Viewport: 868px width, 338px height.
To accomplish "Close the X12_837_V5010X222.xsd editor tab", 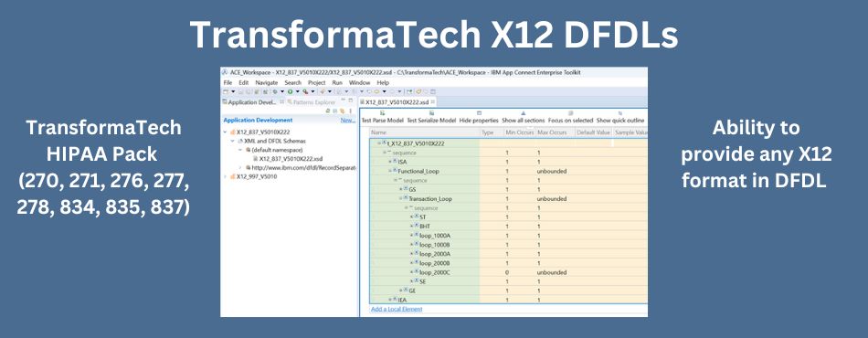I will (433, 101).
